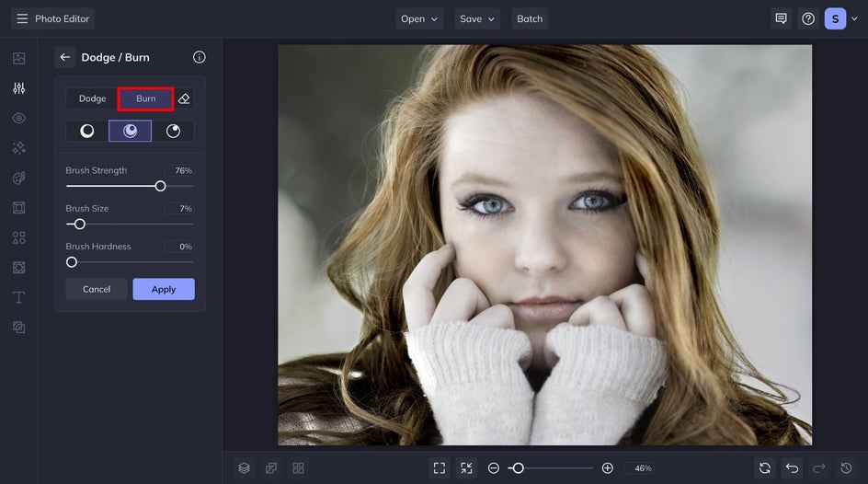
Task: Choose the midtones range button
Action: click(x=130, y=131)
